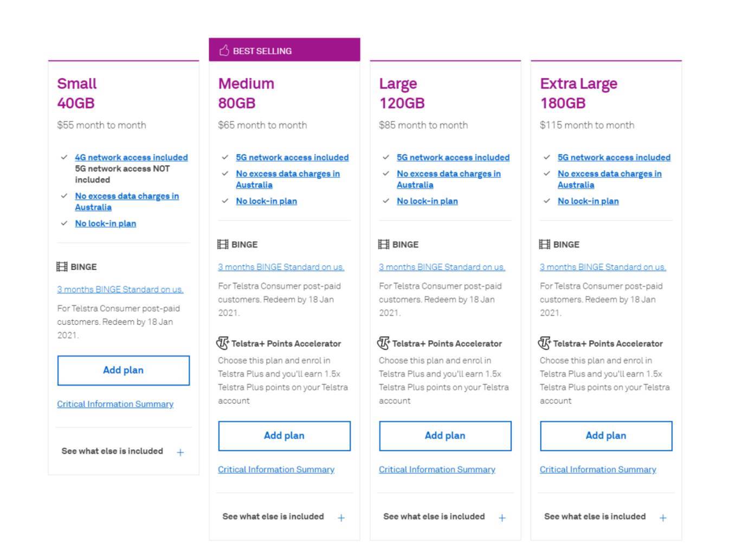
Task: Click the Telstra+ Points Accelerator icon on Large plan
Action: pos(383,343)
